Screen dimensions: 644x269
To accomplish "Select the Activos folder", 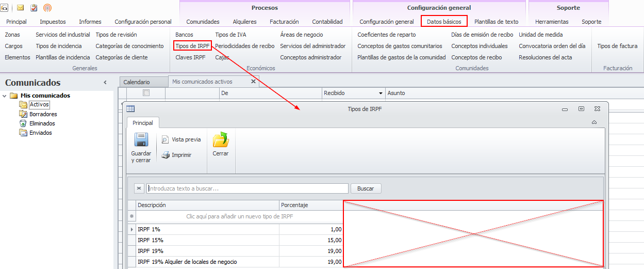I will coord(39,105).
